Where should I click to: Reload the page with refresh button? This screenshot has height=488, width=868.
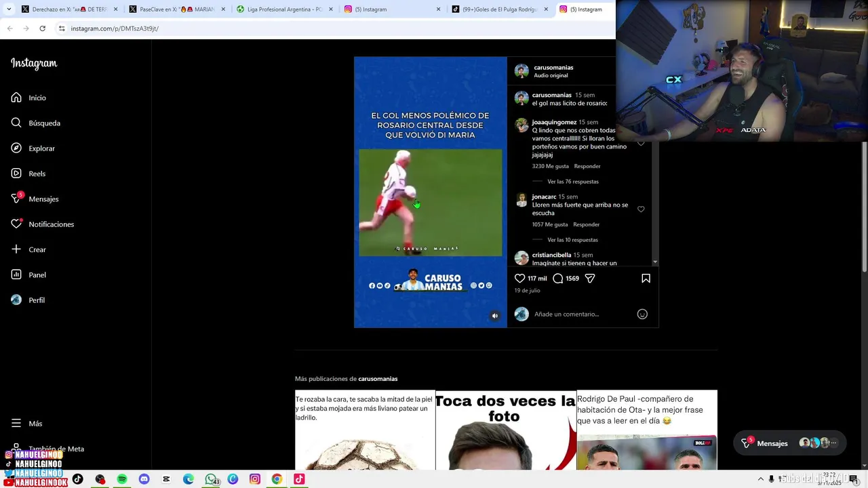coord(42,28)
